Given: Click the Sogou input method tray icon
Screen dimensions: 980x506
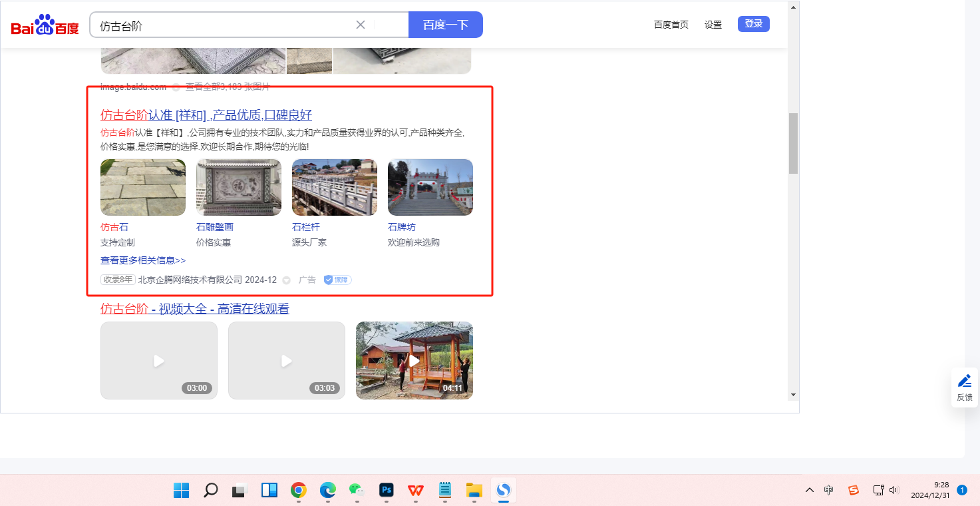Looking at the screenshot, I should [x=854, y=490].
